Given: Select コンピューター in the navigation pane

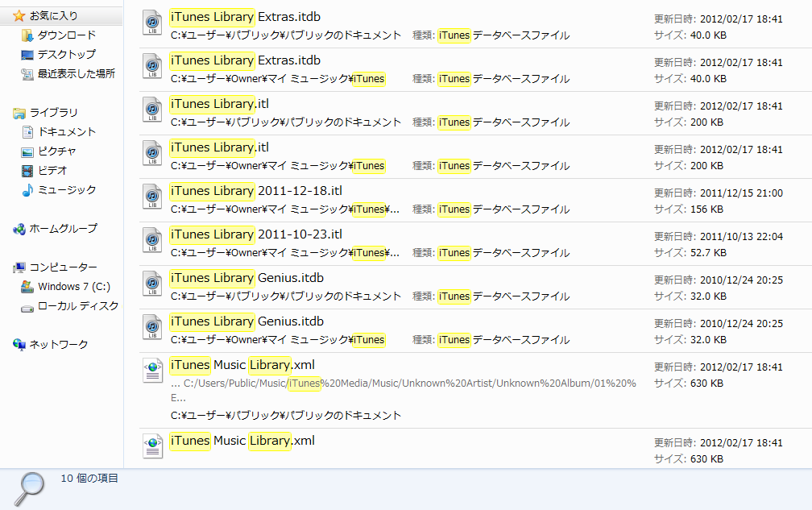Looking at the screenshot, I should pos(55,267).
